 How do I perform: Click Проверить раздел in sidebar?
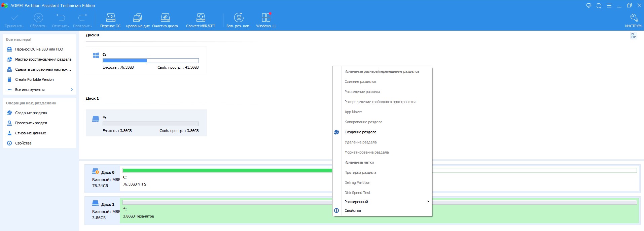31,123
